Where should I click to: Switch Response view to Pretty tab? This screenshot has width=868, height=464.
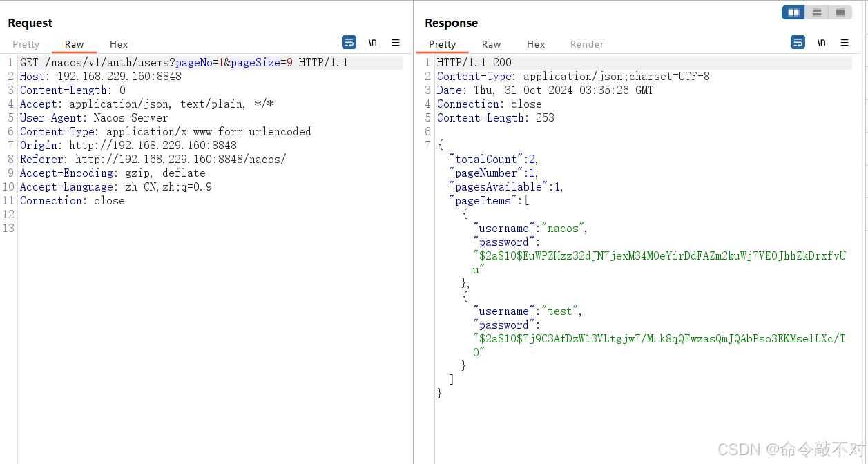[x=442, y=44]
